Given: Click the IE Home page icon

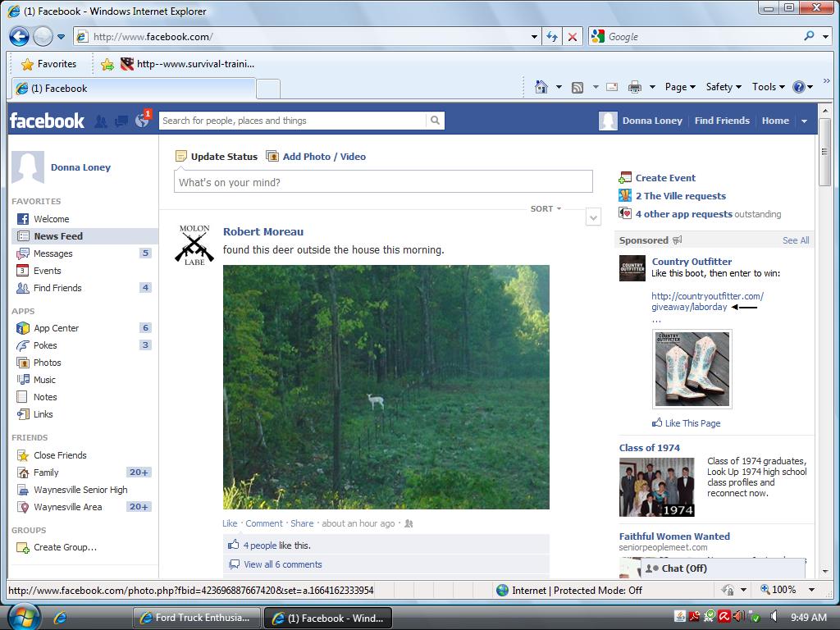Looking at the screenshot, I should tap(541, 87).
